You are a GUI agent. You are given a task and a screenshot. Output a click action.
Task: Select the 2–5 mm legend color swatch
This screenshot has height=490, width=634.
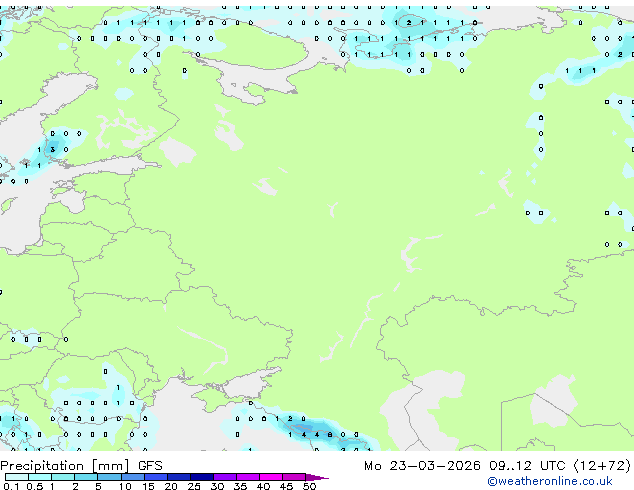[x=86, y=477]
